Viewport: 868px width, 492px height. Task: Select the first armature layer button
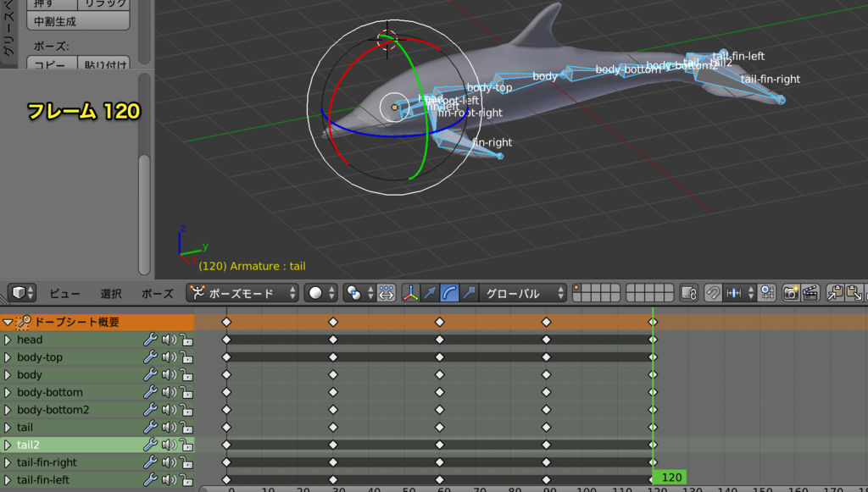click(x=578, y=289)
